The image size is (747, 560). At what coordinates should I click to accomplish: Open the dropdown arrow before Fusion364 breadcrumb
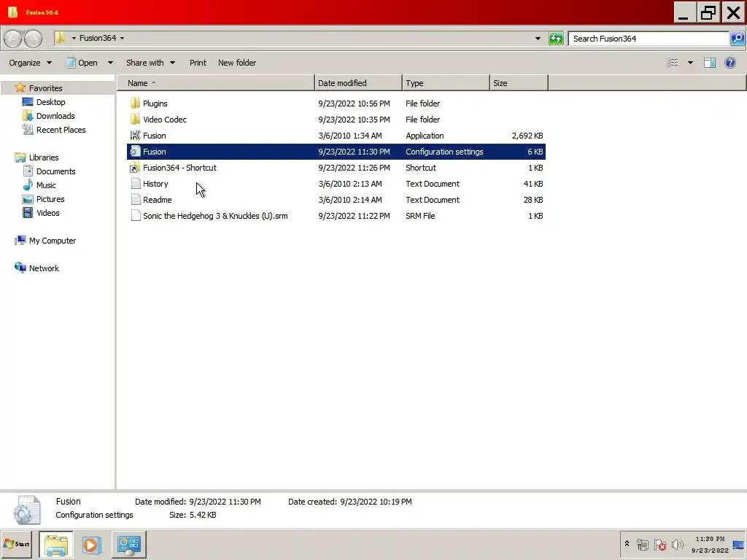(x=74, y=38)
